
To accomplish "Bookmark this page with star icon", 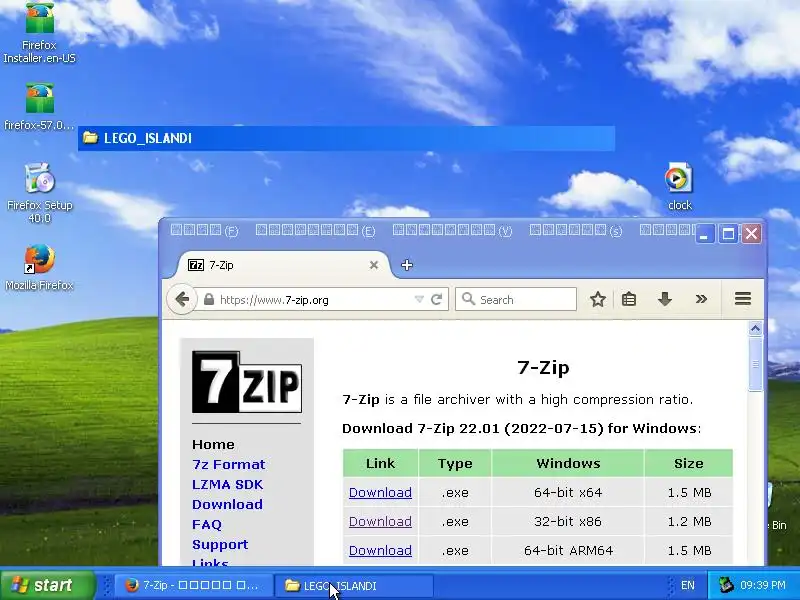I will click(597, 299).
